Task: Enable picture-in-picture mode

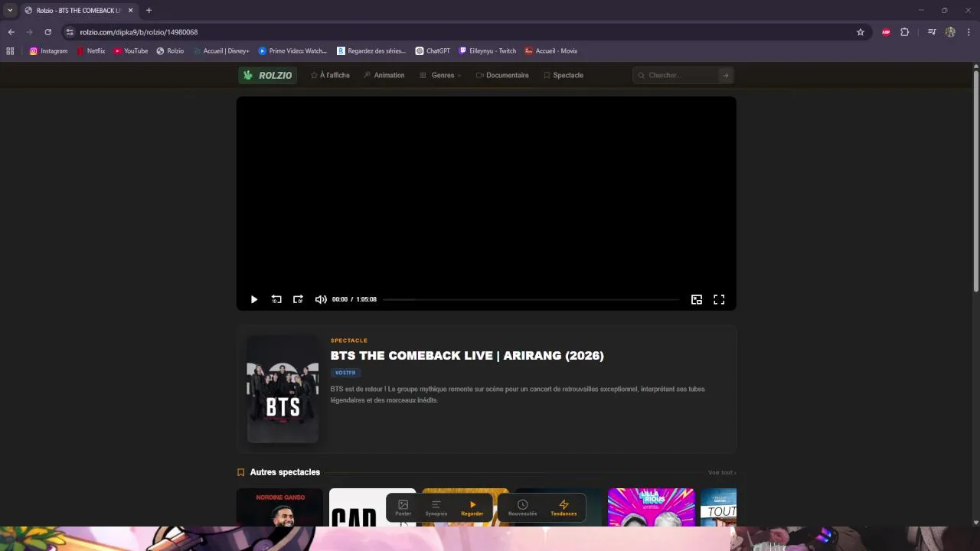Action: coord(697,300)
